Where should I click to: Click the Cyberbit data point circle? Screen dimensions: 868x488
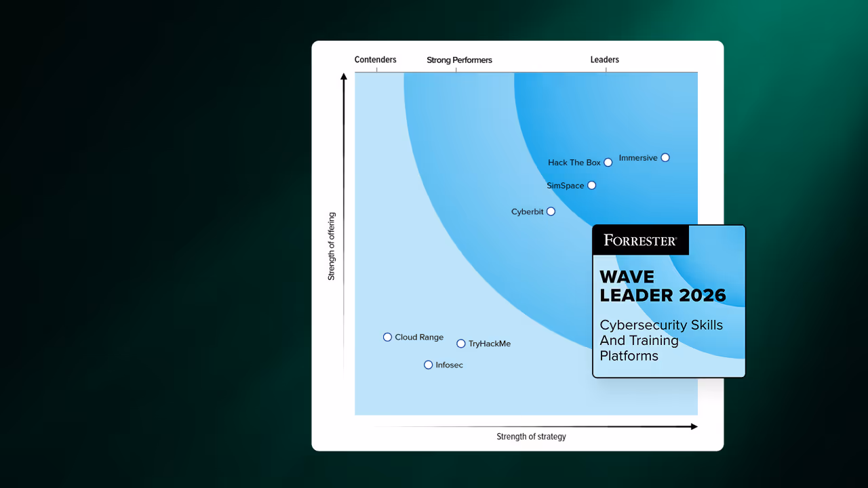(x=551, y=211)
